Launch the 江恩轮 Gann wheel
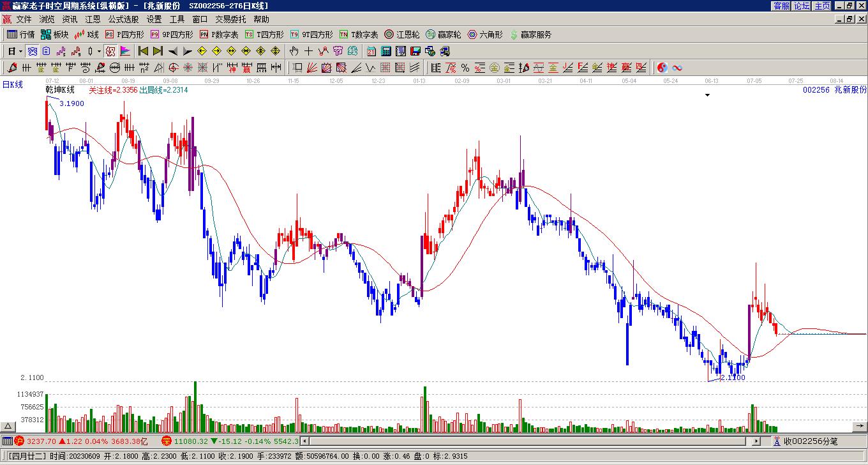The image size is (868, 465). (x=402, y=34)
